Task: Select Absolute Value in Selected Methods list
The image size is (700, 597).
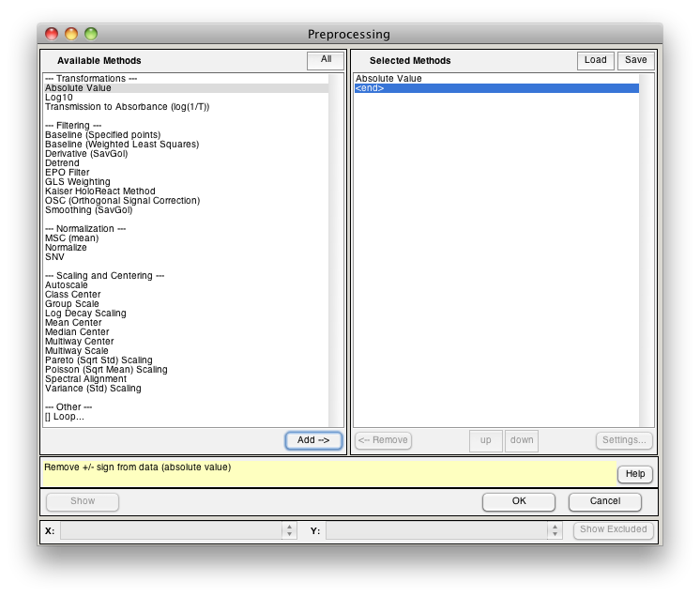Action: click(x=388, y=79)
